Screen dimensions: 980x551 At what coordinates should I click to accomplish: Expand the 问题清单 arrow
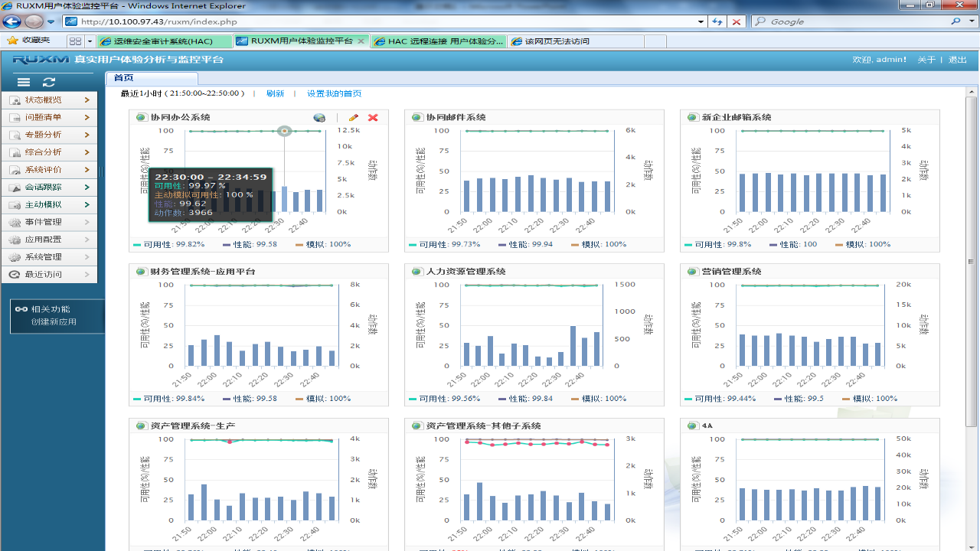click(x=87, y=117)
